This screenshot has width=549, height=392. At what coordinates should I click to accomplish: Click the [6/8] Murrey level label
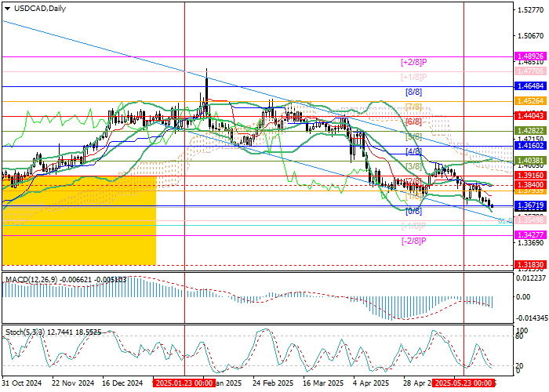pyautogui.click(x=413, y=122)
